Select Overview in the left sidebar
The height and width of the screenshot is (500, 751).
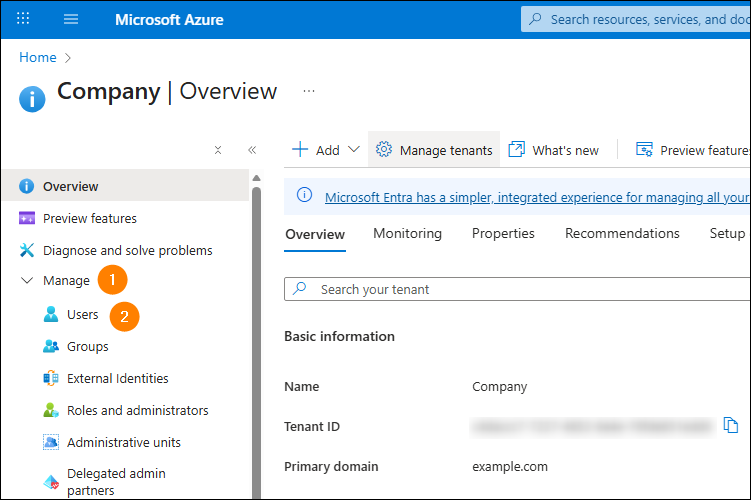point(125,186)
